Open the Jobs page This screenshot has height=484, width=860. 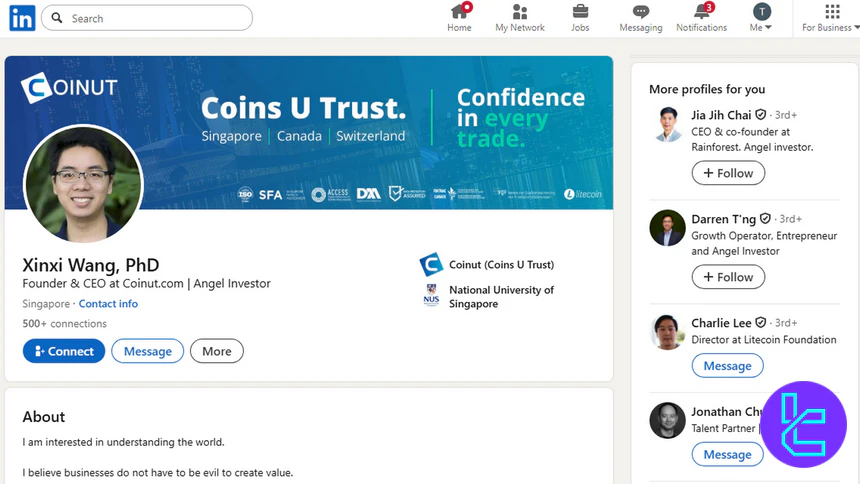(580, 18)
